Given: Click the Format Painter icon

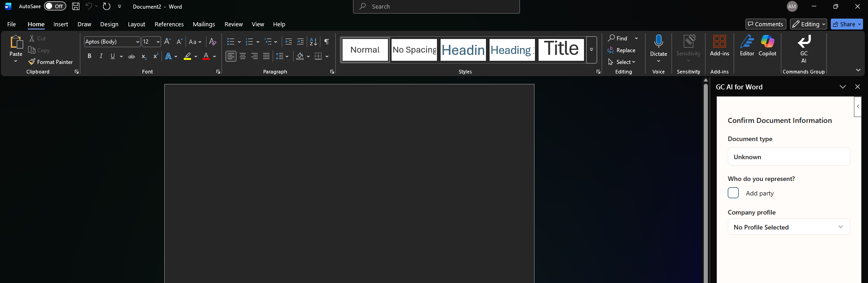Looking at the screenshot, I should (32, 62).
